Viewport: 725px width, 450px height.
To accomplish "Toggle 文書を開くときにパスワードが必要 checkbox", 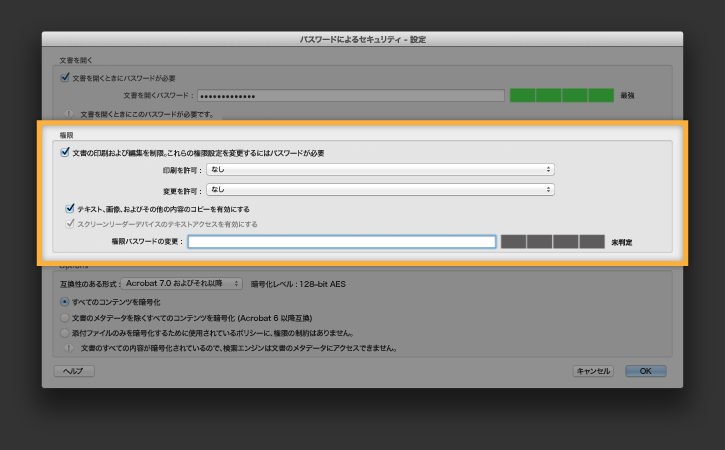I will (65, 78).
